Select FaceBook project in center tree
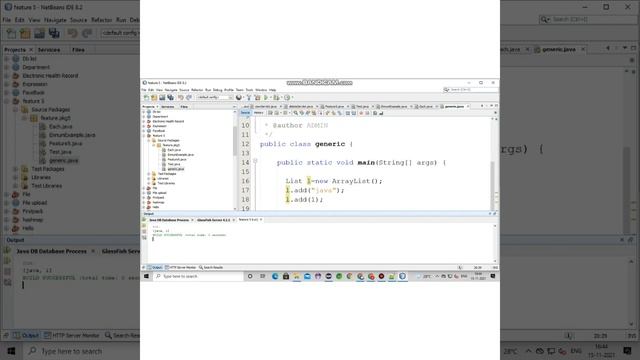The height and width of the screenshot is (360, 640). [158, 131]
